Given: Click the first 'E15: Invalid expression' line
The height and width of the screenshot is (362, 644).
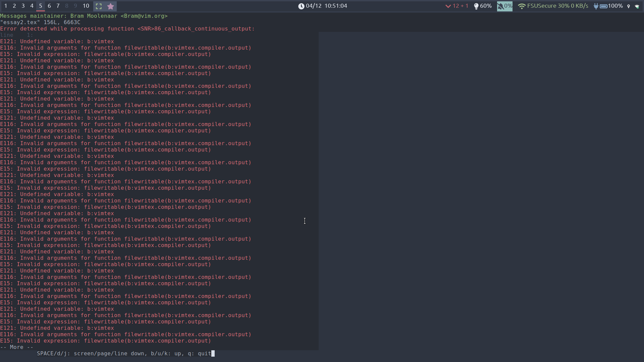Looking at the screenshot, I should pos(106,54).
